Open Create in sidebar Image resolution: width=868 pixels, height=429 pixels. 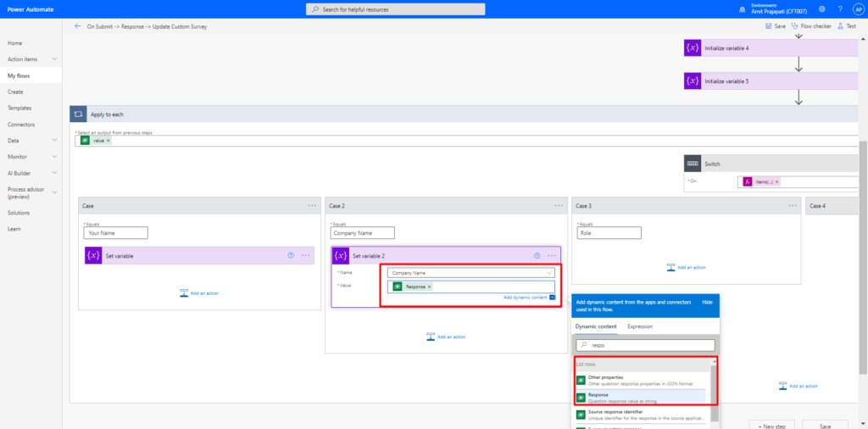pyautogui.click(x=15, y=92)
